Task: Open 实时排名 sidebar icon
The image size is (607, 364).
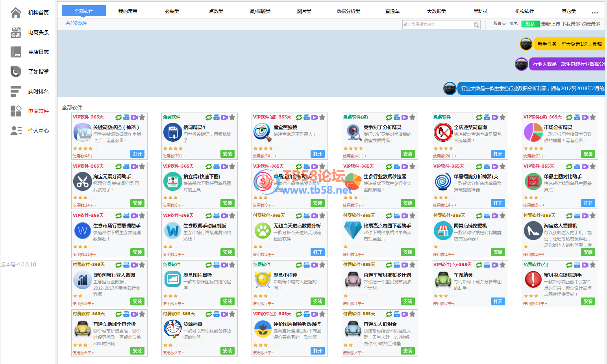Action: point(16,91)
